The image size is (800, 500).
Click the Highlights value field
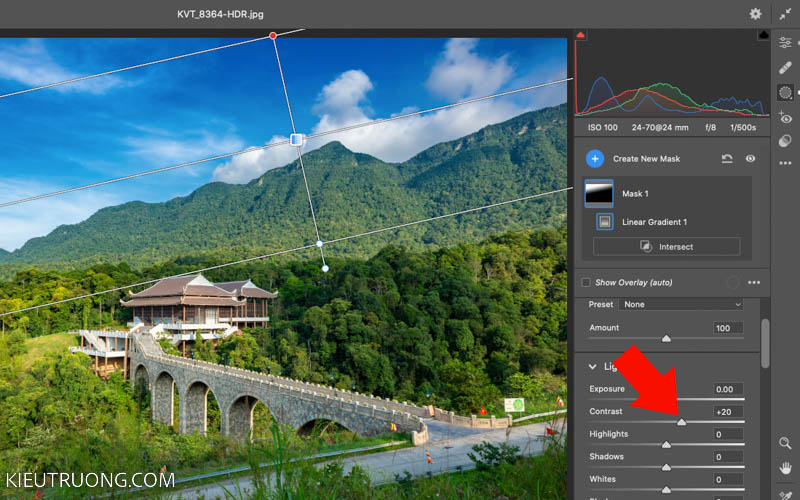tap(728, 434)
